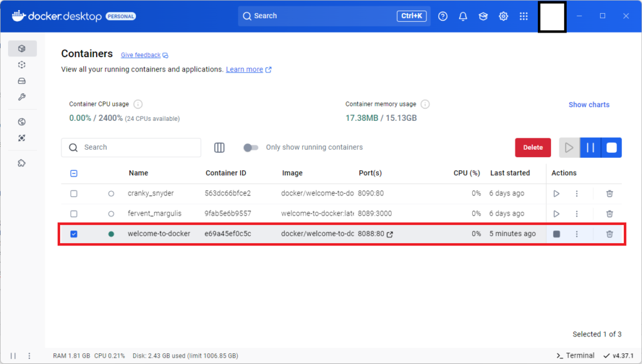642x364 pixels.
Task: Click the bulk Stop button
Action: coord(612,148)
